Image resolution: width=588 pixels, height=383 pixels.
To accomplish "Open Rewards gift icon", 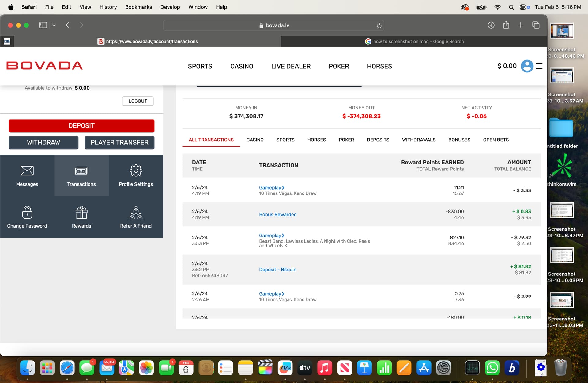I will point(81,213).
